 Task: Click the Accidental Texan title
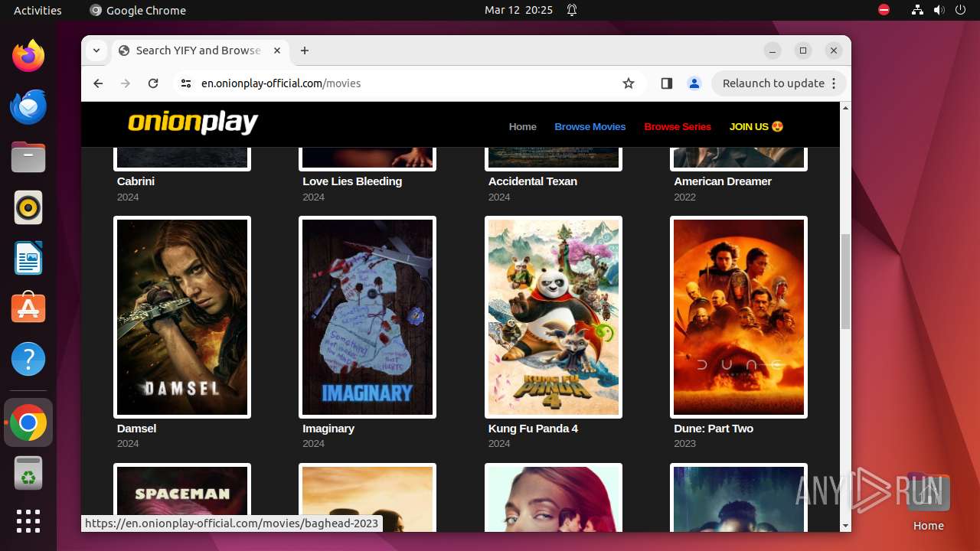tap(533, 181)
